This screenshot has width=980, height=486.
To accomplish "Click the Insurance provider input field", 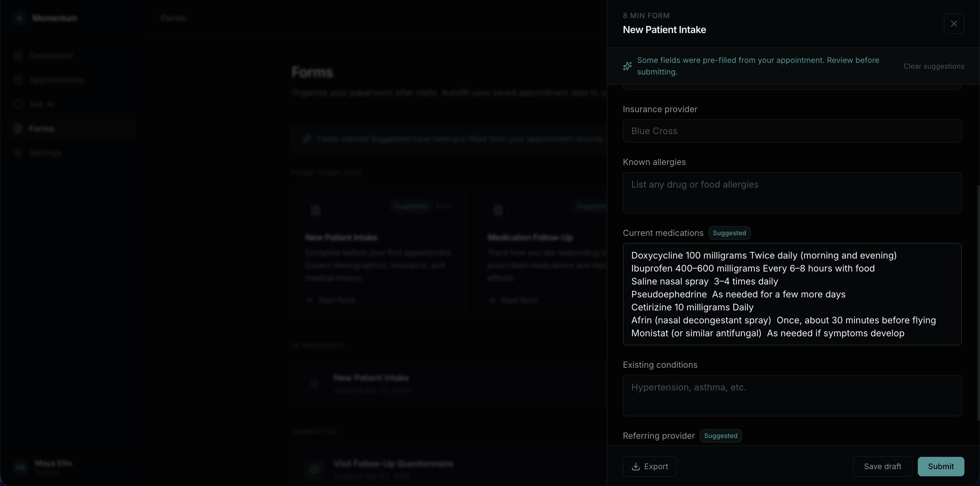I will coord(792,131).
